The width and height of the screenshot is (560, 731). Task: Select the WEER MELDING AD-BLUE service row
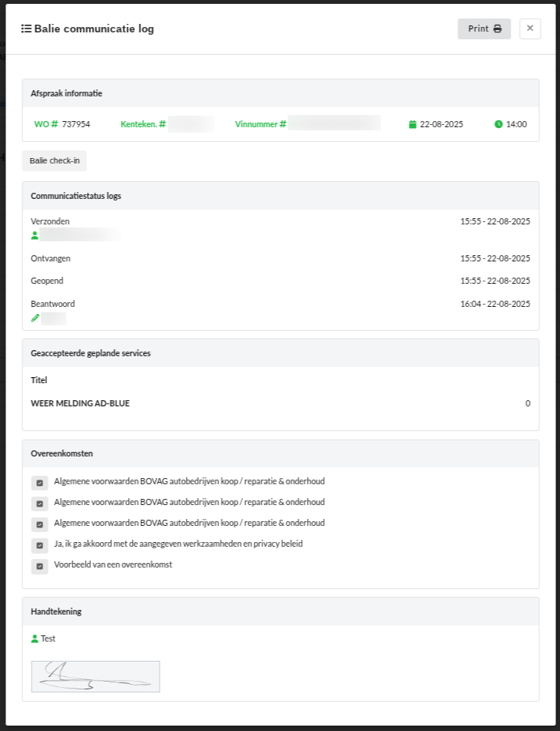pos(80,403)
